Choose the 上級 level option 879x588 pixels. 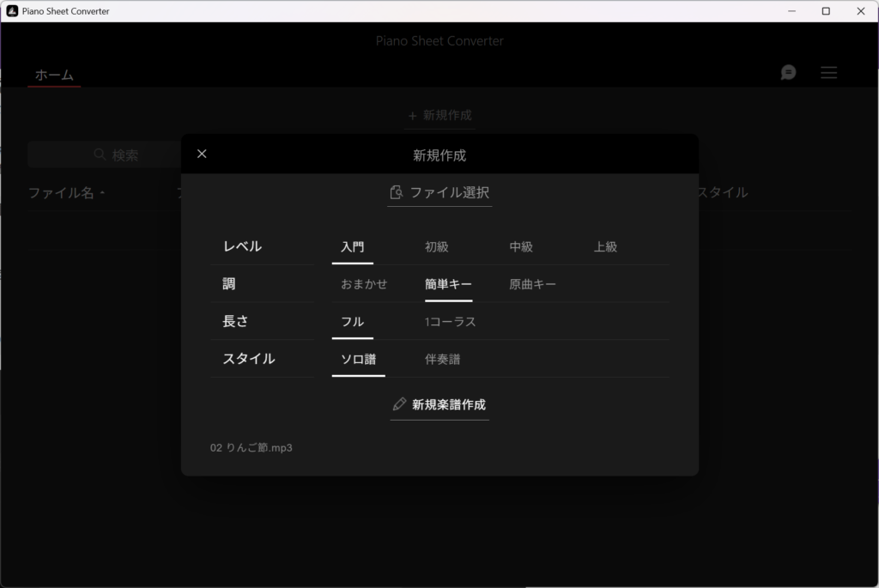click(605, 246)
